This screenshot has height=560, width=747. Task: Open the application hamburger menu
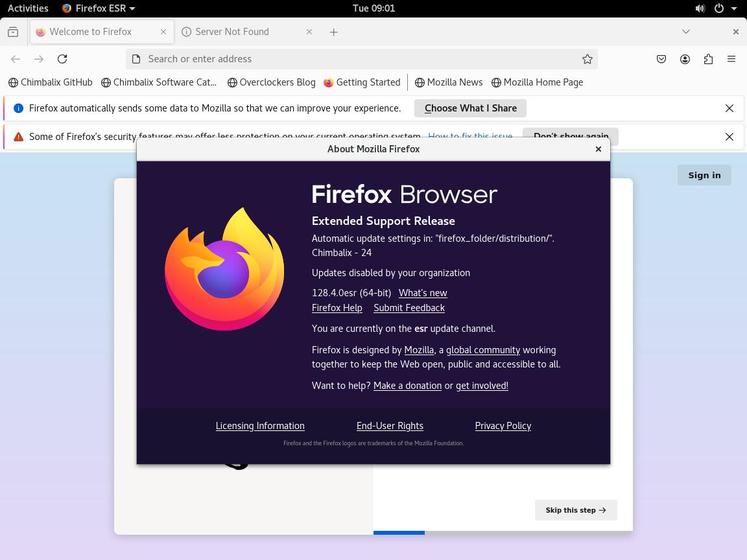[731, 59]
